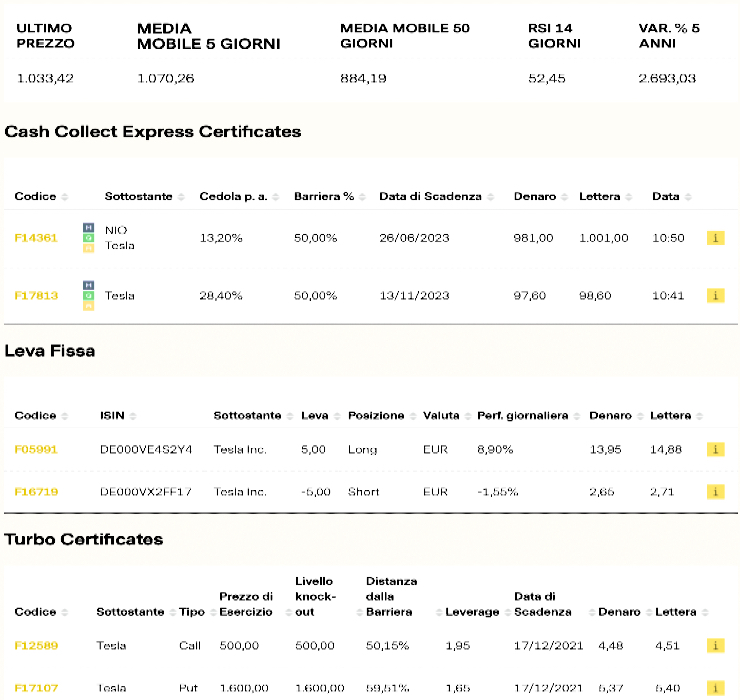Sort by Barriera % arrows

[362, 197]
